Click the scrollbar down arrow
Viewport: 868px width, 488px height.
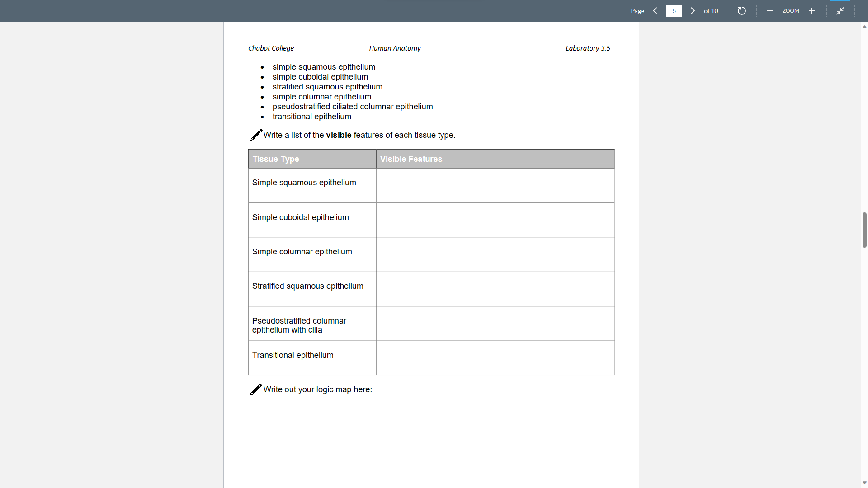click(x=864, y=483)
